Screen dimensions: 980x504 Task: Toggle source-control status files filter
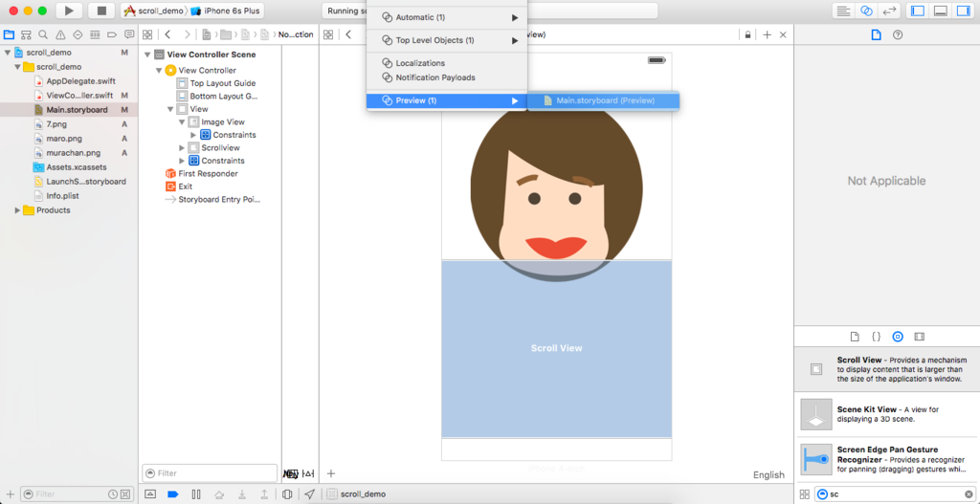(x=125, y=494)
